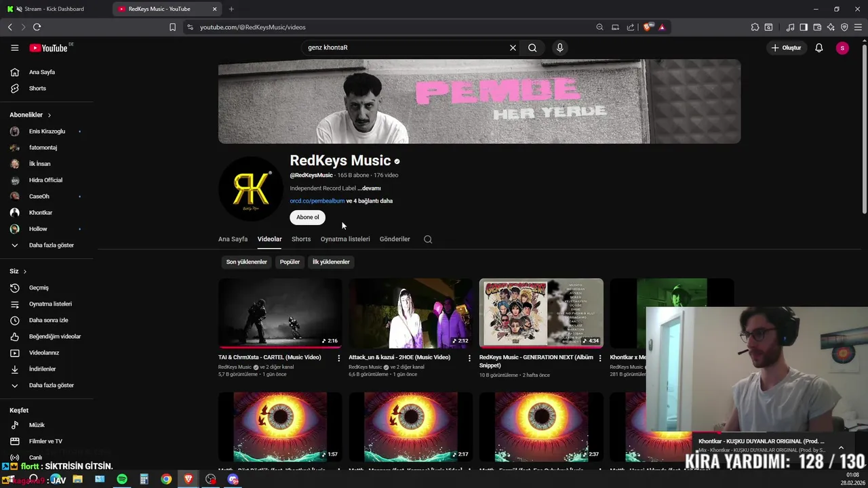Click the browser address bar URL
The image size is (868, 488).
pos(253,27)
